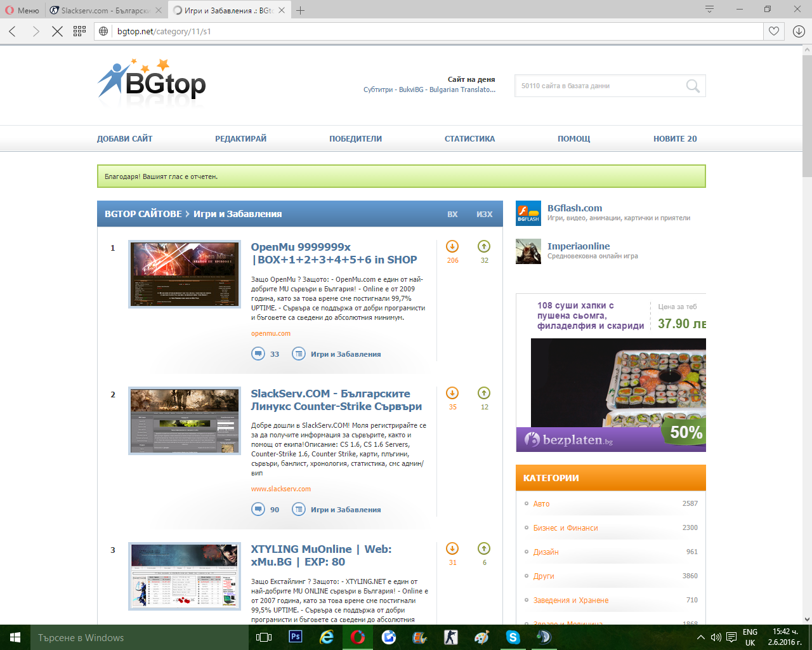
Task: Click the incoming arrow icon for OpenMu
Action: click(x=452, y=246)
